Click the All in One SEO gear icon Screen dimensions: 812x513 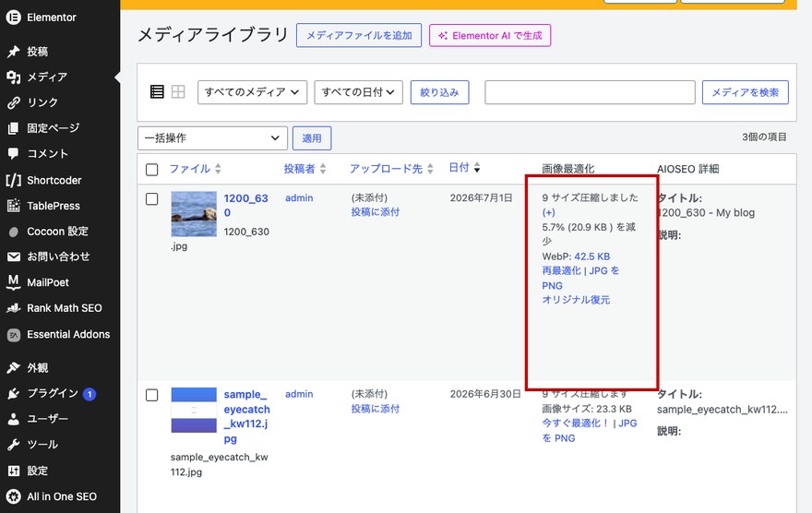tap(14, 496)
